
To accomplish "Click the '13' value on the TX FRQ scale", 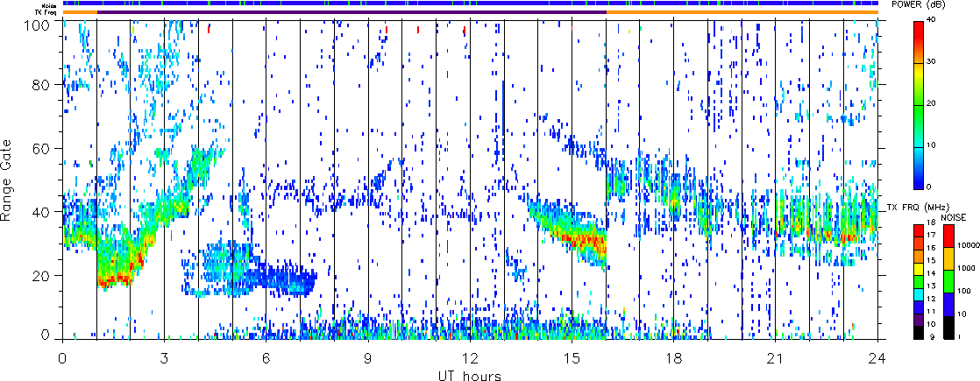I will [931, 286].
